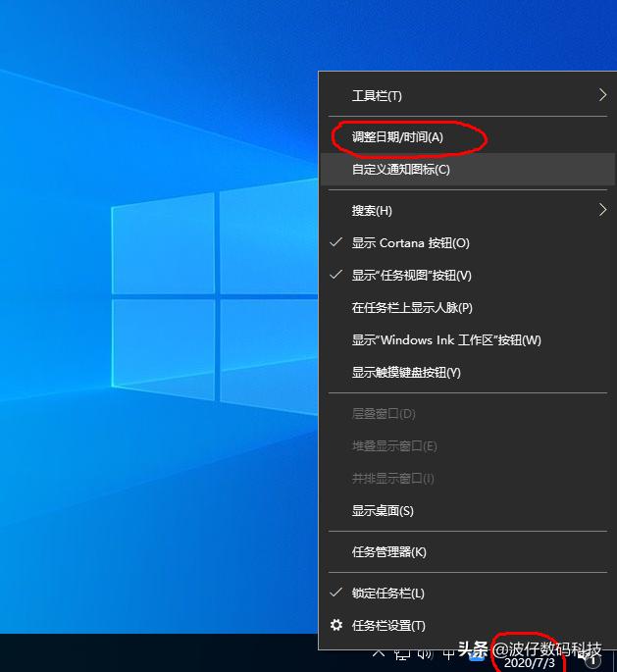Click the volume speaker tray icon

[x=426, y=654]
